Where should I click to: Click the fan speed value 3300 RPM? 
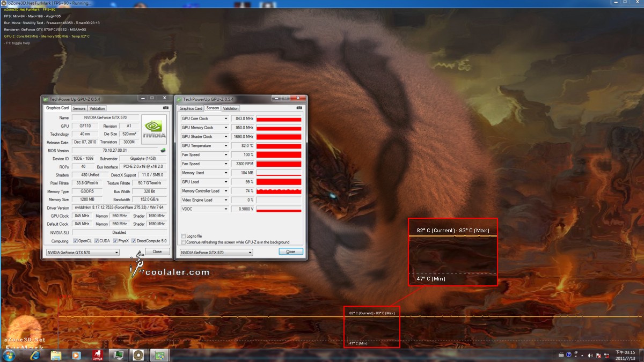tap(243, 164)
